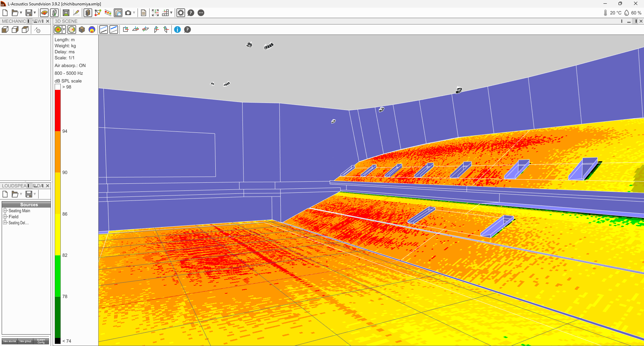Open the report document icon
Viewport: 644px width, 346px height.
click(144, 13)
